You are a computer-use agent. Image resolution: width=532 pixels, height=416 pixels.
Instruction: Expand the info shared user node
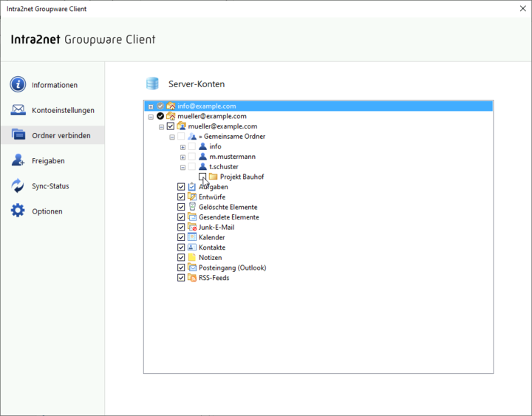click(x=183, y=147)
